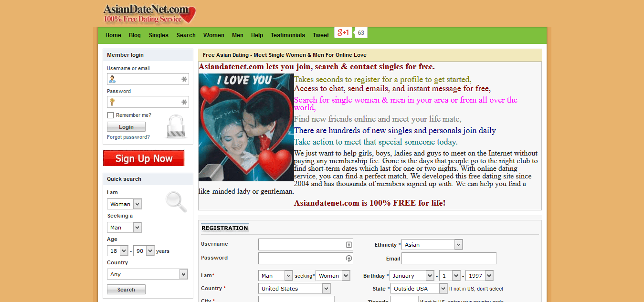This screenshot has height=302, width=644.
Task: Open the Birthday year dropdown showing 1997
Action: (479, 276)
